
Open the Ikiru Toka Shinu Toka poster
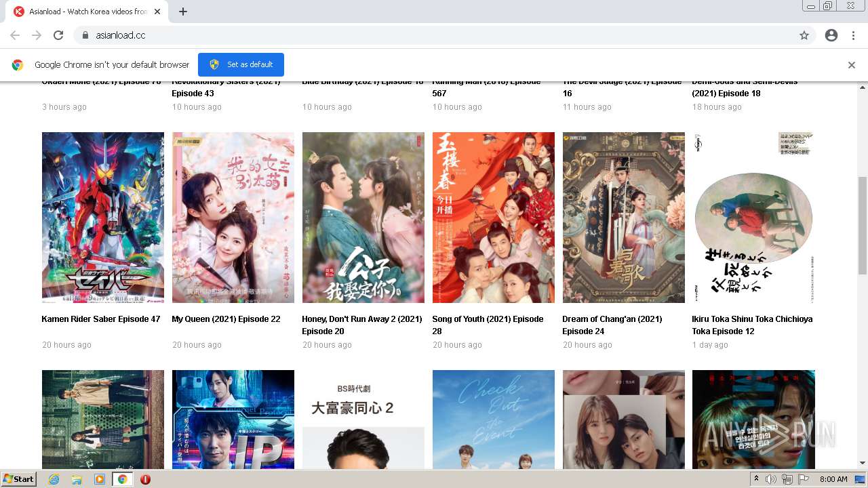coord(753,218)
